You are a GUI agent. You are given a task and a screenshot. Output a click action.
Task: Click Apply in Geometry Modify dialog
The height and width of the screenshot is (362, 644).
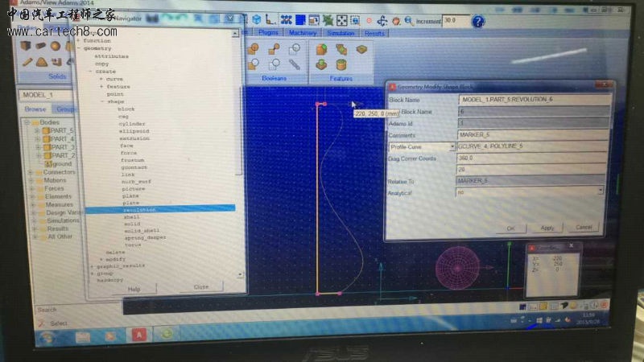point(547,228)
